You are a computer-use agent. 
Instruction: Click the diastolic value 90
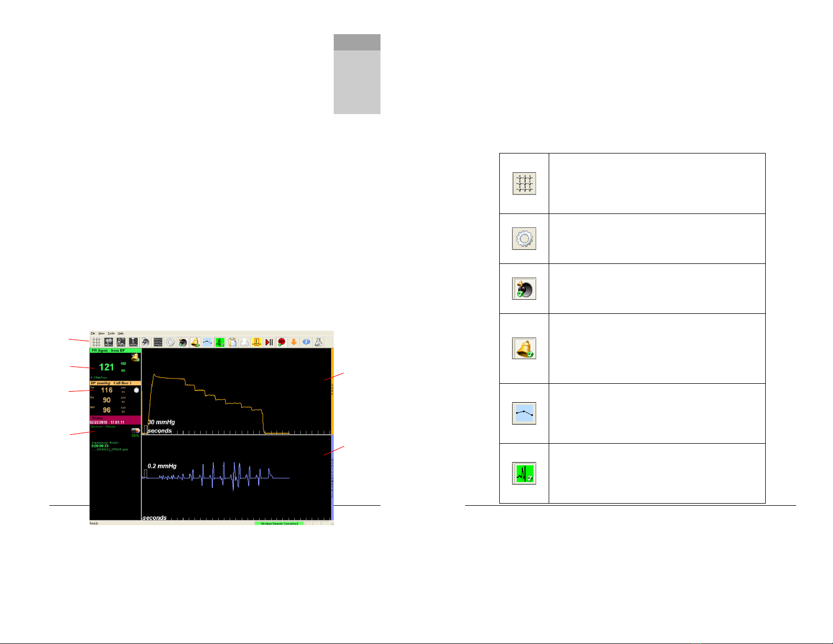click(107, 400)
